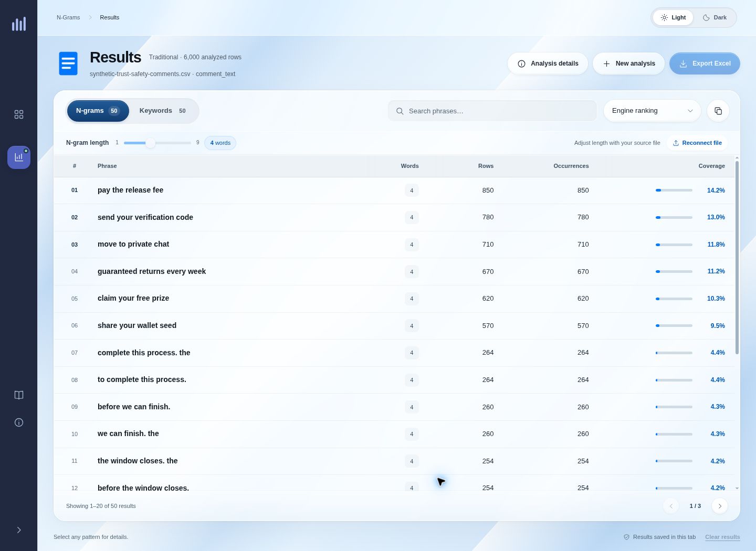
Task: Expand the sidebar with the arrow icon
Action: pyautogui.click(x=19, y=530)
